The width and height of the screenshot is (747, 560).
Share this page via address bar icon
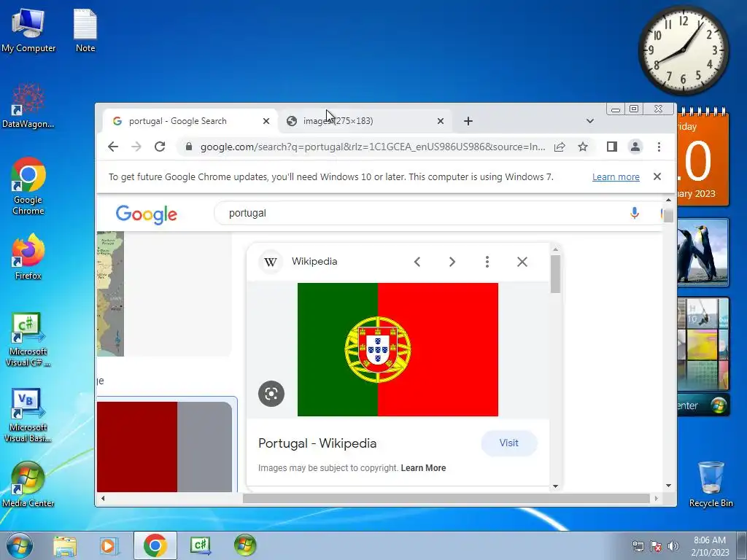click(560, 147)
